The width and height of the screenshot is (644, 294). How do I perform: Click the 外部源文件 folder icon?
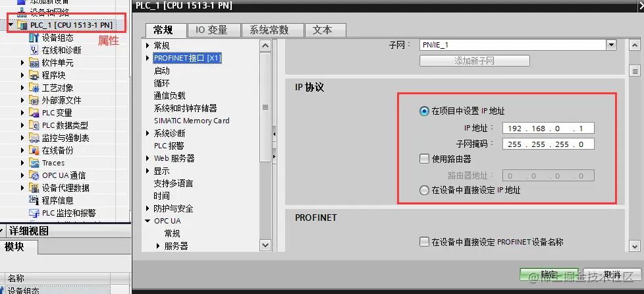click(34, 100)
